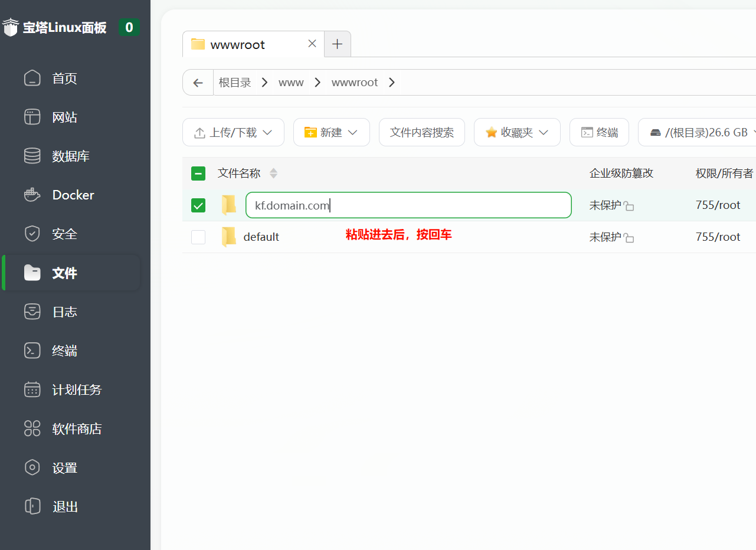This screenshot has width=756, height=550.
Task: Open the database icon in sidebar
Action: click(x=32, y=156)
